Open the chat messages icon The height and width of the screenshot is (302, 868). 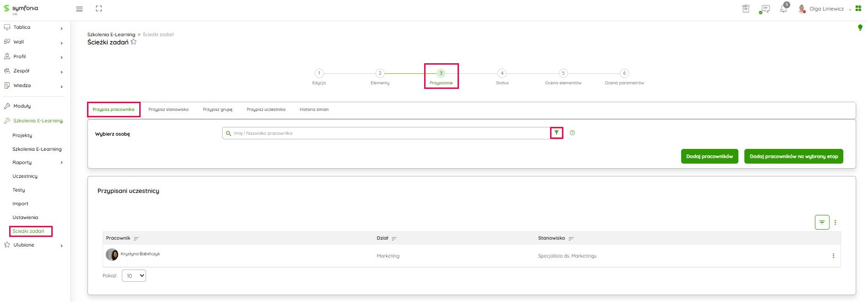click(x=764, y=9)
